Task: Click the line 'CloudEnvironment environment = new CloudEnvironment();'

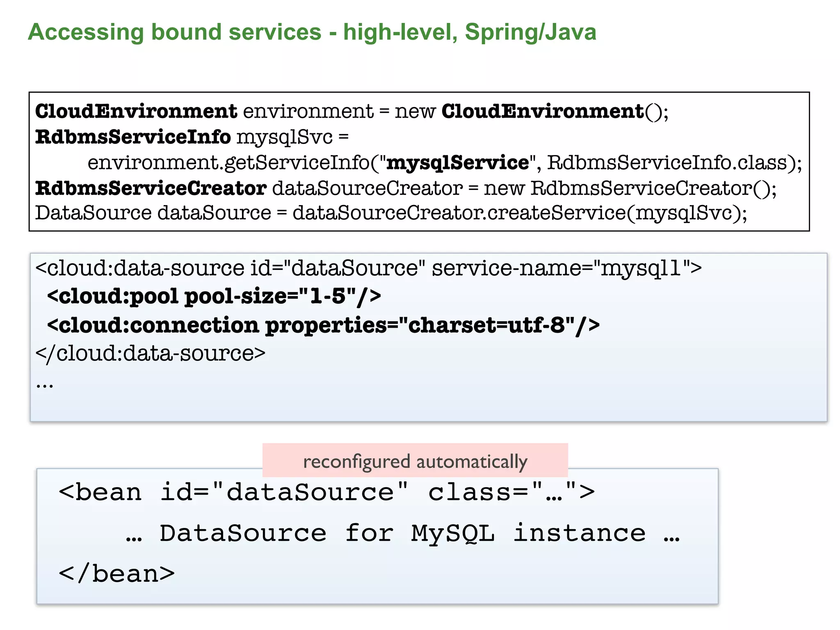Action: (352, 112)
